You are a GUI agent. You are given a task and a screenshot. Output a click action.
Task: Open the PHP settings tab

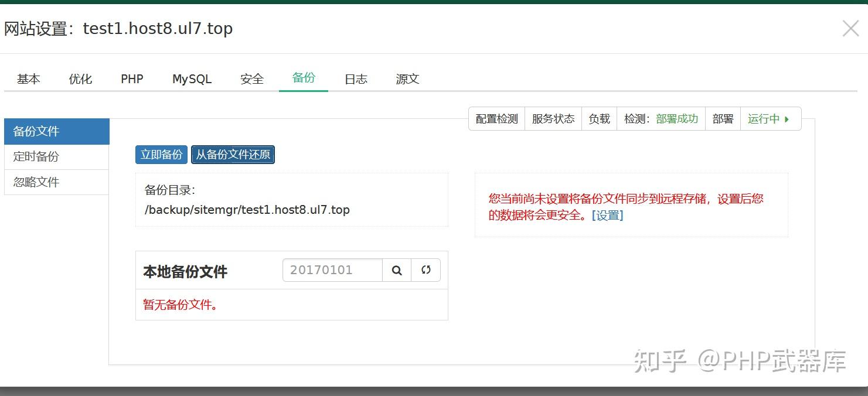(131, 78)
